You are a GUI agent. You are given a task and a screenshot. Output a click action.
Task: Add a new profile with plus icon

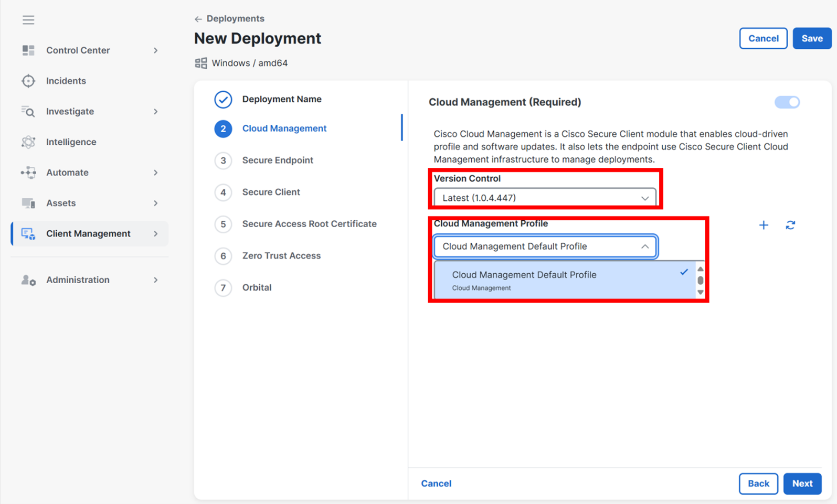[x=764, y=225]
